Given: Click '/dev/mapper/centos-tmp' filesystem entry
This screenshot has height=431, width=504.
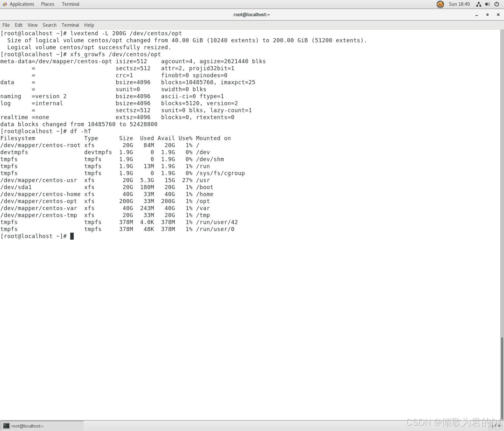Looking at the screenshot, I should click(39, 215).
